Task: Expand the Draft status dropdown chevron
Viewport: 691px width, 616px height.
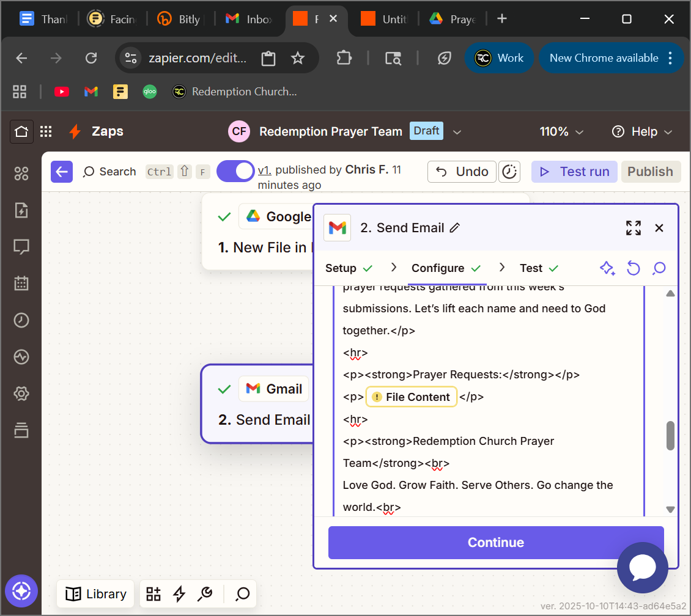Action: [x=456, y=132]
